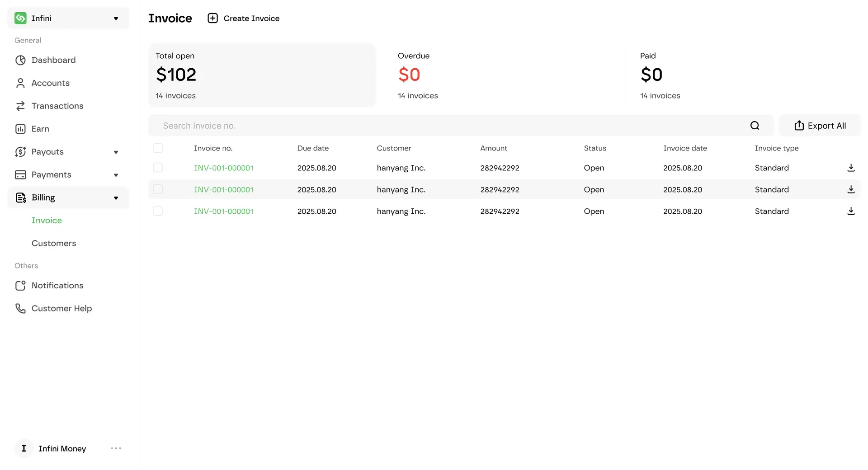The width and height of the screenshot is (868, 470).
Task: Expand the Payouts submenu arrow
Action: coord(116,152)
